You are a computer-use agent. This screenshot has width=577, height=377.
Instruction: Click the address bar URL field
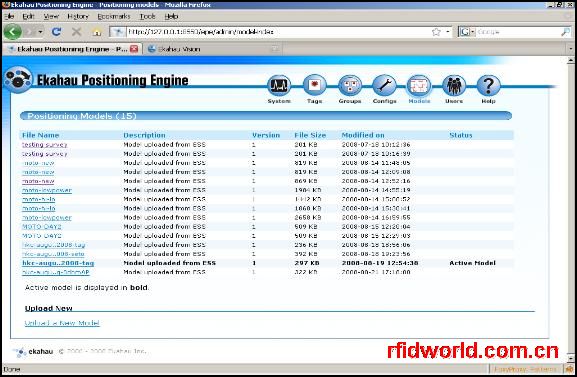click(x=278, y=32)
